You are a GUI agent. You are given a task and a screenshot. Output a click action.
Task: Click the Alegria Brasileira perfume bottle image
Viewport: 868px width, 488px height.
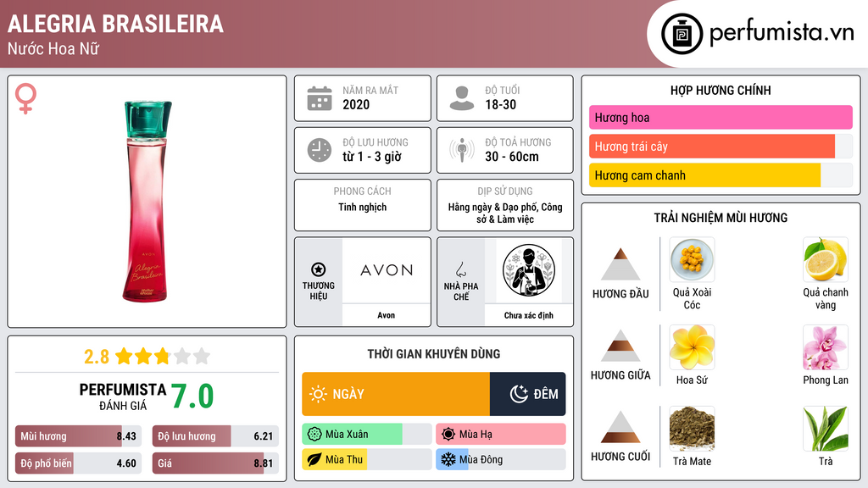[147, 202]
